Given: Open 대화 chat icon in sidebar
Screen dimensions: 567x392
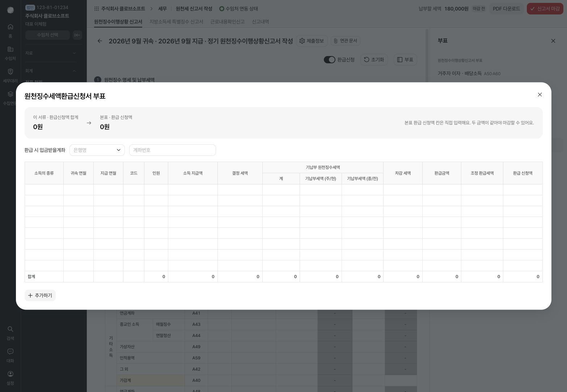Looking at the screenshot, I should coord(10,355).
